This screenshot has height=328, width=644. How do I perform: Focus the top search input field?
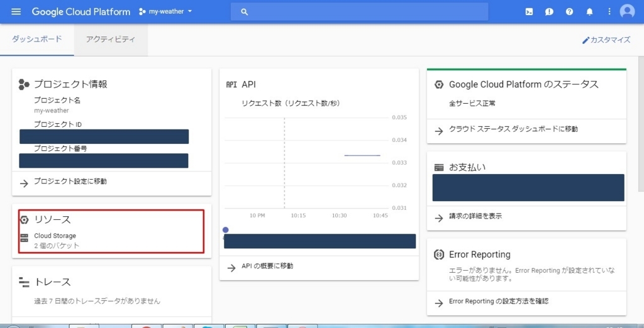tap(359, 11)
